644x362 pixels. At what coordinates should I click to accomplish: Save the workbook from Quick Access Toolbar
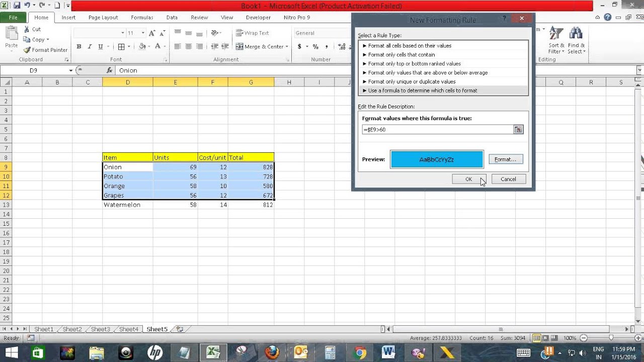coord(17,6)
